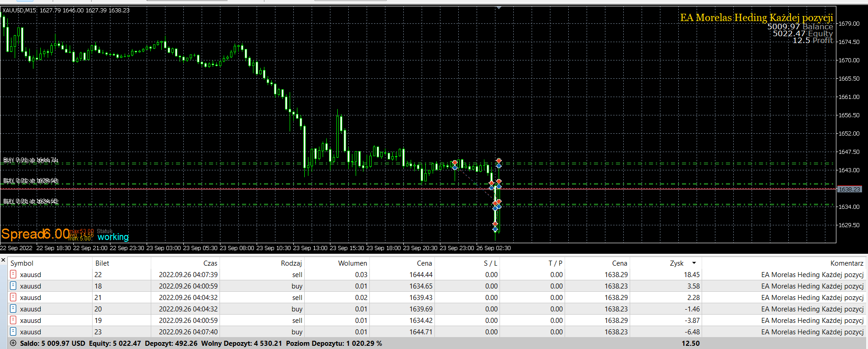Sort orders by the Bilet column header
This screenshot has height=349, width=868.
coord(102,263)
